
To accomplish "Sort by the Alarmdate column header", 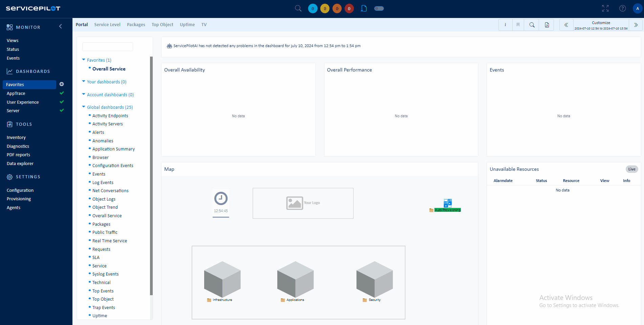I will tap(503, 181).
